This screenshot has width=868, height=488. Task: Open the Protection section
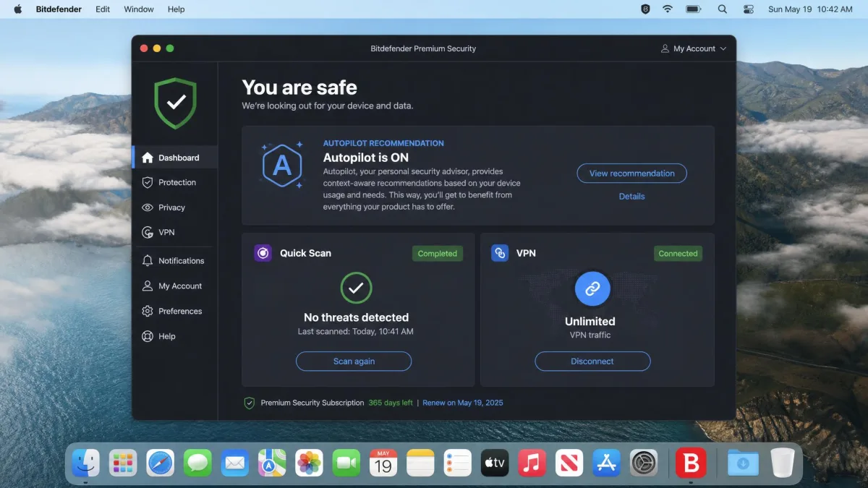(x=174, y=182)
